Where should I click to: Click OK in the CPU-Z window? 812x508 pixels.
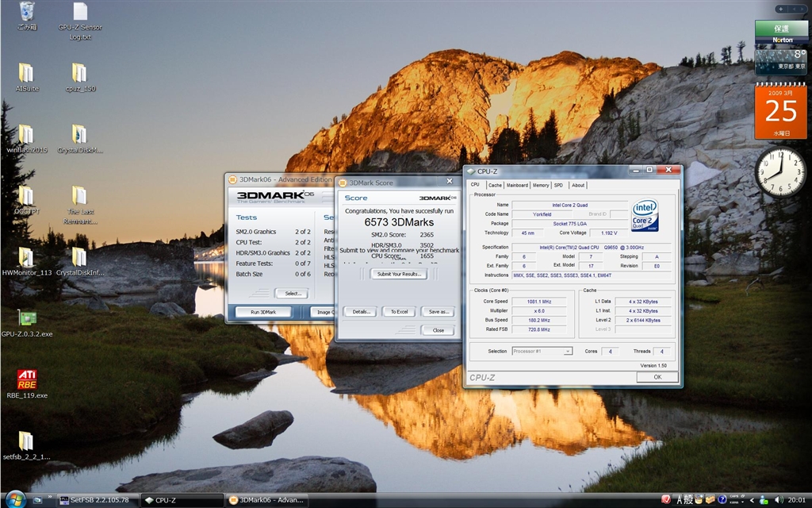point(657,377)
